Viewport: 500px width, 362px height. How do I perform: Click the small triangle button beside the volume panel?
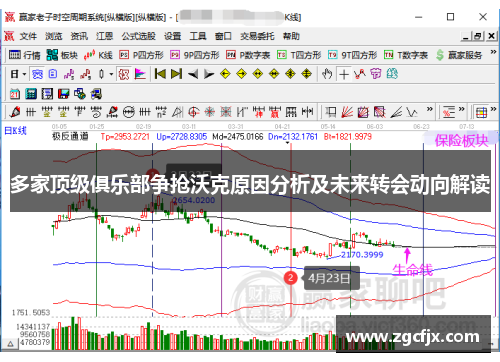click(10, 344)
